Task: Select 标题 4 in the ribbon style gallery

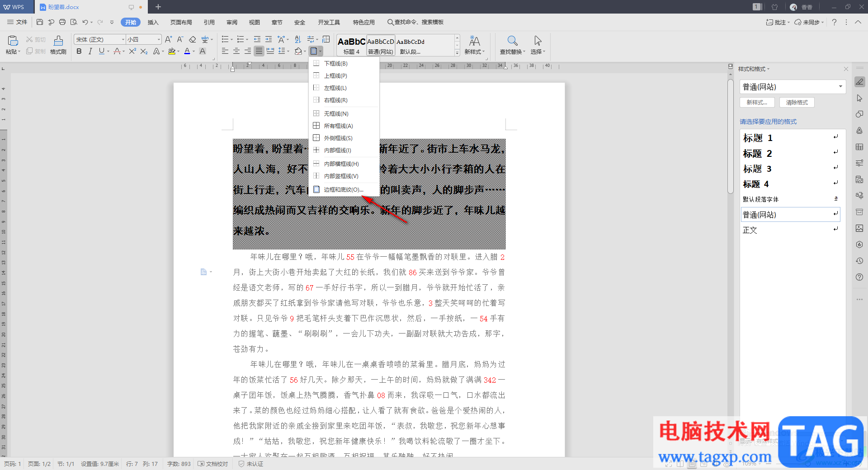Action: point(351,45)
